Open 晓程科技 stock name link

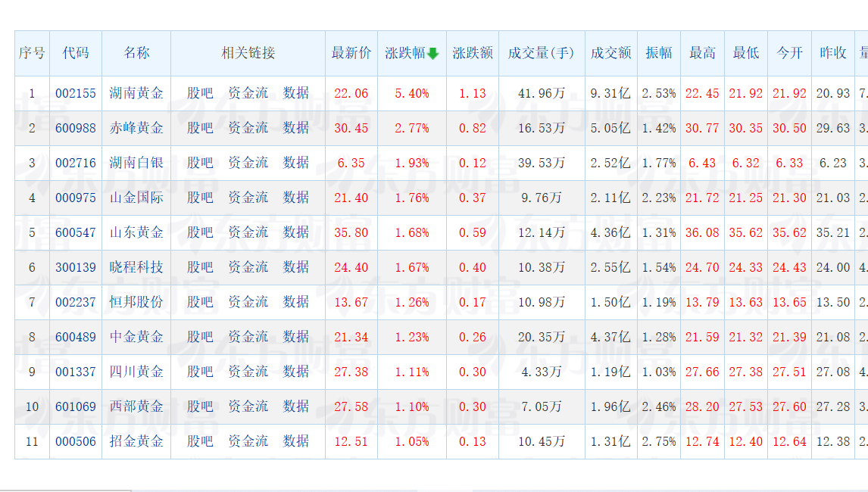pos(136,267)
